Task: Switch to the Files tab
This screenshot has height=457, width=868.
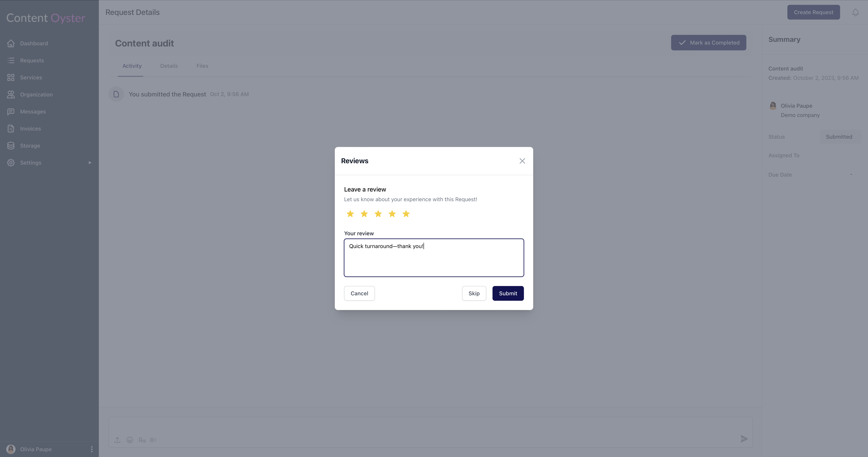Action: click(202, 66)
